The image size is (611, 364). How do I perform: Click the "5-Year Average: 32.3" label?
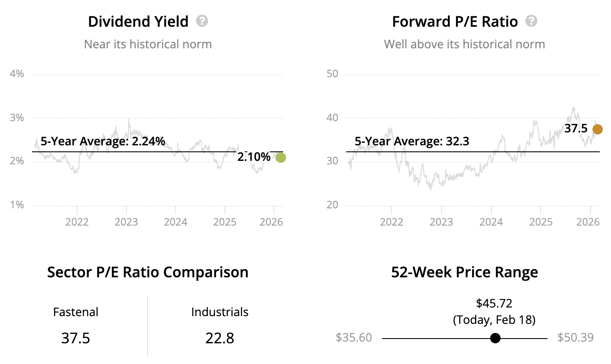tap(412, 141)
